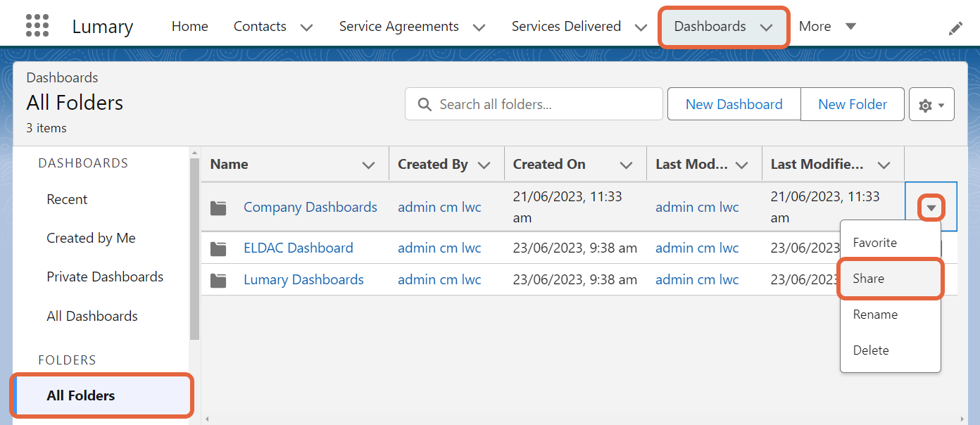Open the Services Delivered dropdown chevron
This screenshot has width=980, height=425.
click(641, 27)
